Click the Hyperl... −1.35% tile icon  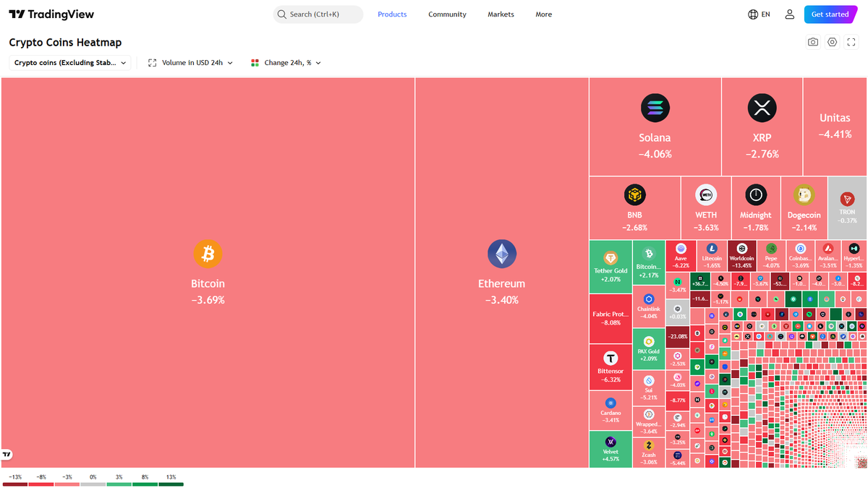point(854,248)
